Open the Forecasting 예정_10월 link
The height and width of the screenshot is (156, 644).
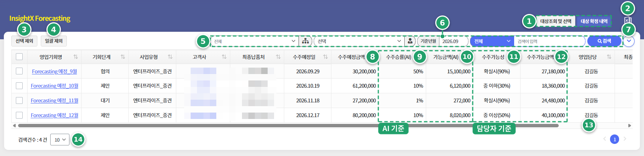54,86
